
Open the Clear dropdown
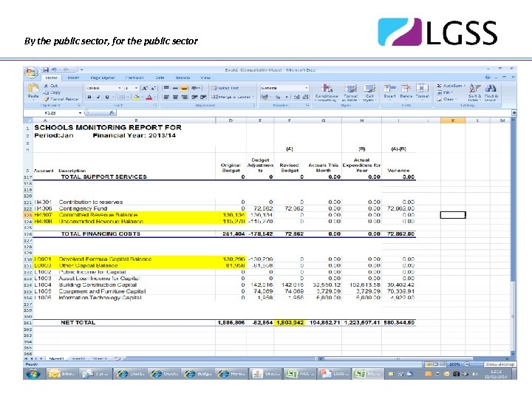446,99
